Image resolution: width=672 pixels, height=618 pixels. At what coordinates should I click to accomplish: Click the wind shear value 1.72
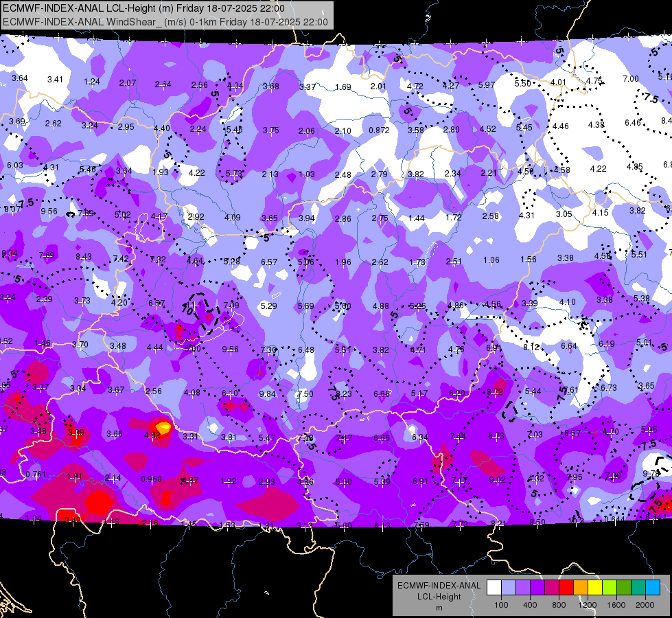click(454, 218)
